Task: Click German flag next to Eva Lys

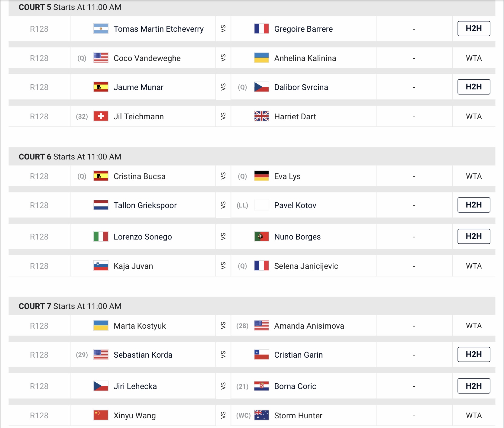Action: click(x=261, y=176)
